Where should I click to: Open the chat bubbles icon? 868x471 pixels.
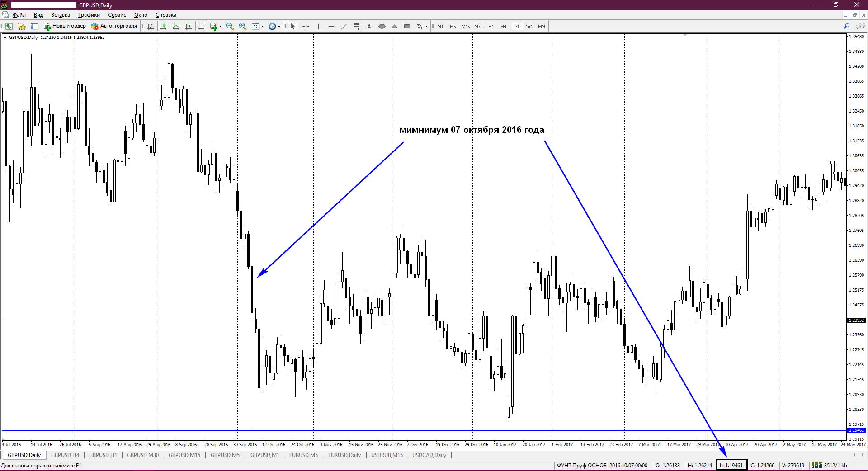(860, 26)
